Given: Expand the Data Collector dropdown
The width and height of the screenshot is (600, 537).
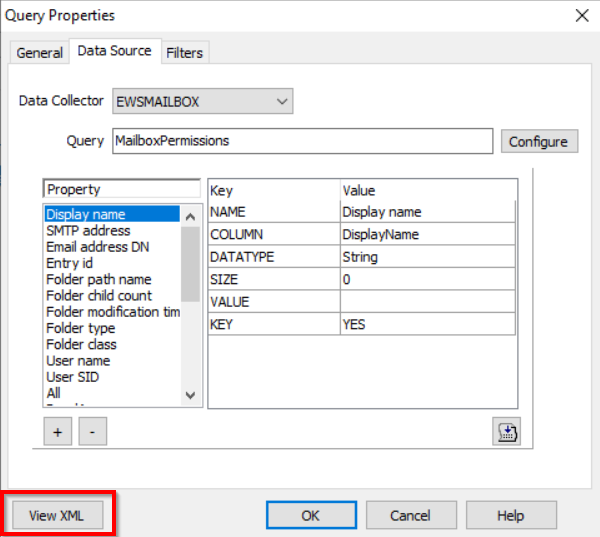Looking at the screenshot, I should (202, 101).
